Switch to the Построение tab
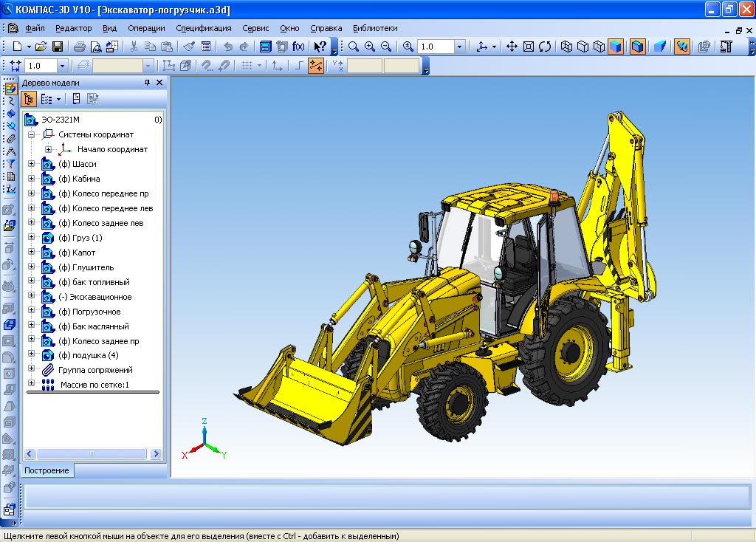The image size is (756, 542). tap(47, 470)
